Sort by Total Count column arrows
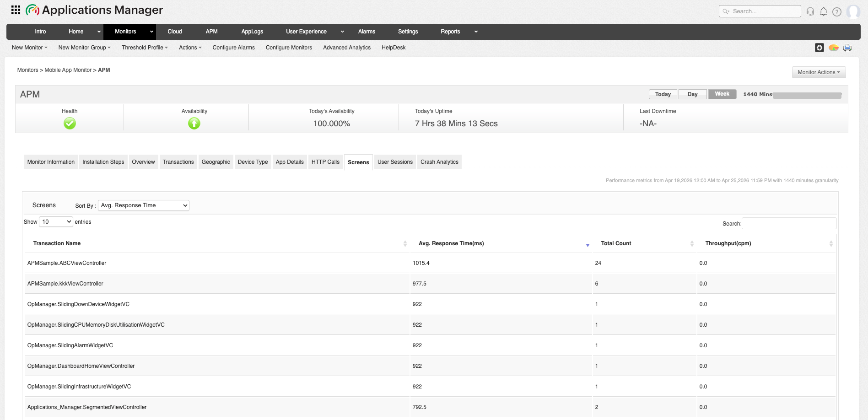Image resolution: width=868 pixels, height=420 pixels. (692, 243)
